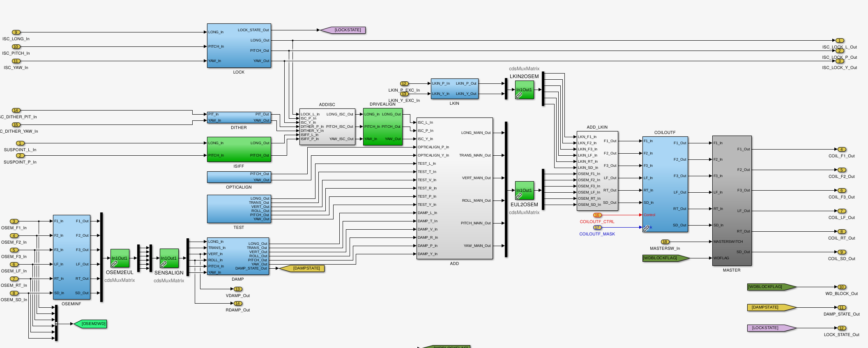The height and width of the screenshot is (348, 868).
Task: Select output port 7 COIL_LF_Out
Action: tap(842, 211)
